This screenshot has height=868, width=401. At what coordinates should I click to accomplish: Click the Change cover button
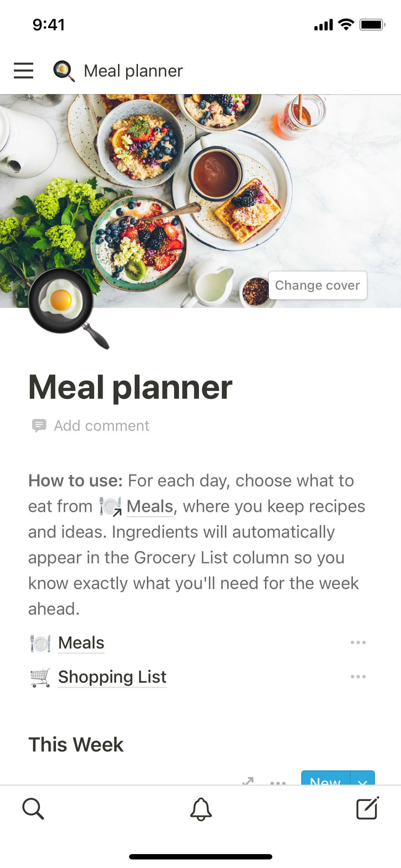(317, 285)
